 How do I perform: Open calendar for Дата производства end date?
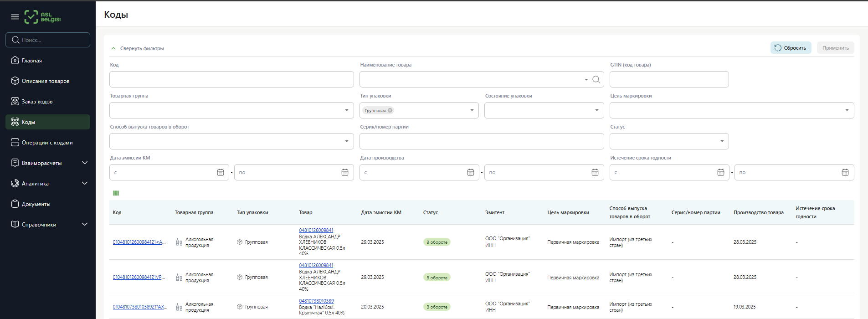tap(595, 172)
